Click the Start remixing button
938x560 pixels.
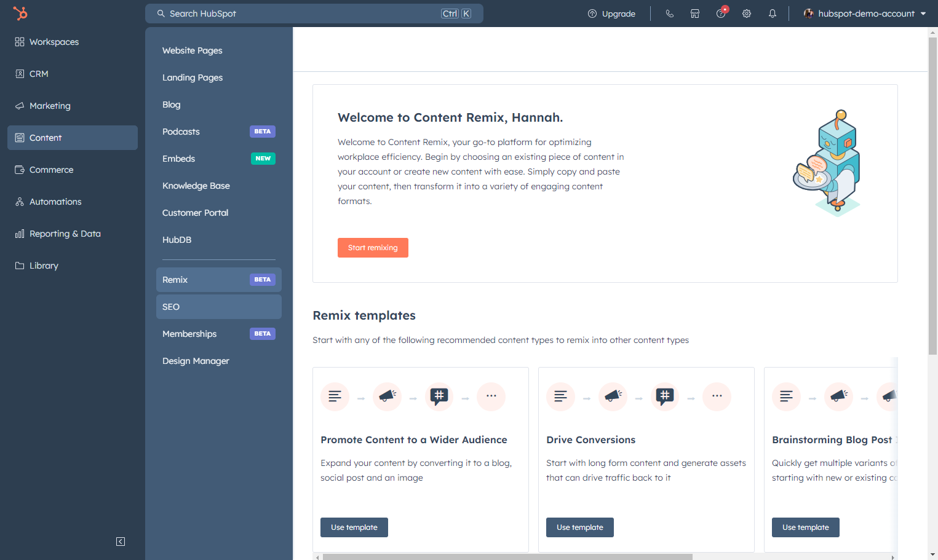click(x=373, y=248)
